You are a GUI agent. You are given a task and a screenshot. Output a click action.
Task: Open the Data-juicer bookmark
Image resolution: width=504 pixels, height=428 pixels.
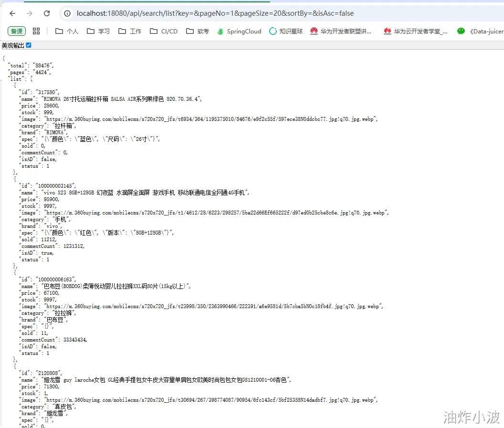coord(481,31)
